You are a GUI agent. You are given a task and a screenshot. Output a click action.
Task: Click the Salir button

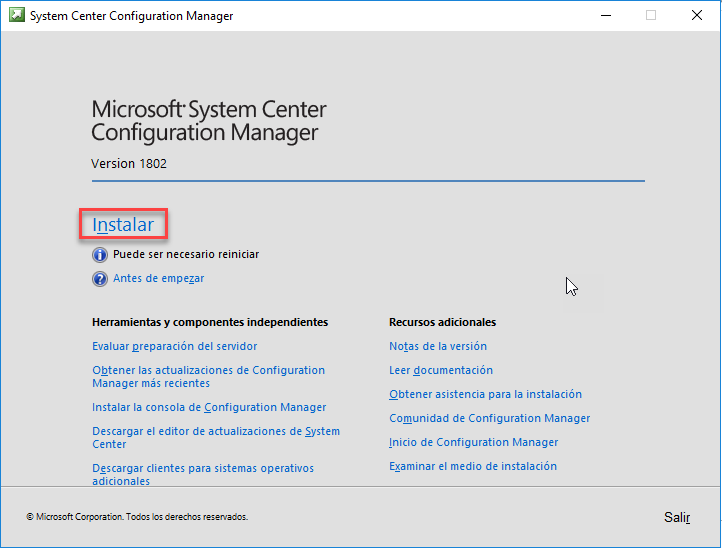click(x=677, y=517)
